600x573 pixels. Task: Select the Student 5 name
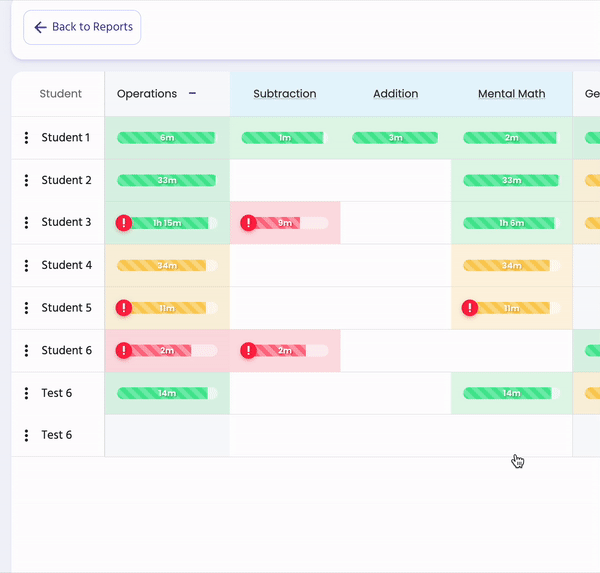[67, 307]
